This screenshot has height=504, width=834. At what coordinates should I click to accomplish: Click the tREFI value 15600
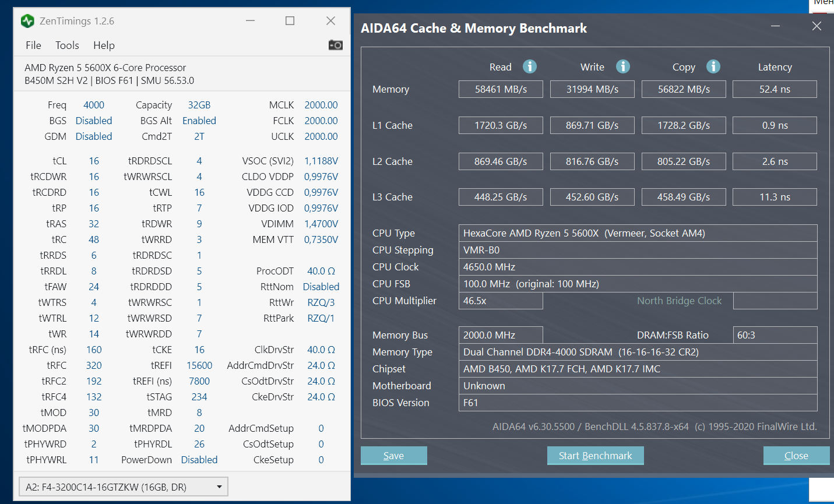[199, 365]
